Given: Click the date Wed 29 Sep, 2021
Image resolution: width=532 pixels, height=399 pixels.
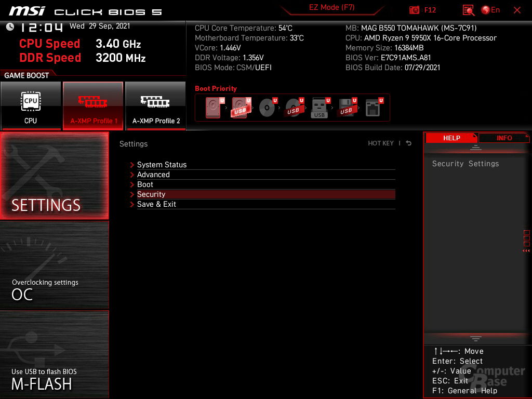Looking at the screenshot, I should (x=99, y=26).
